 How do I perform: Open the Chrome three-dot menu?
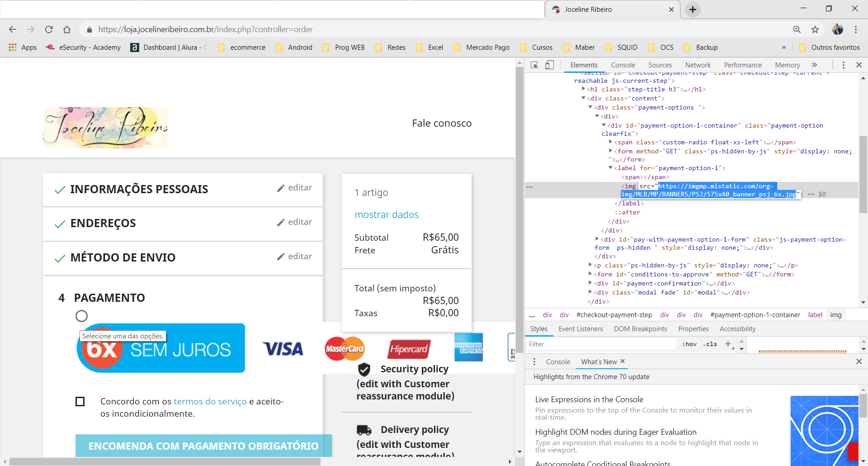click(x=856, y=29)
